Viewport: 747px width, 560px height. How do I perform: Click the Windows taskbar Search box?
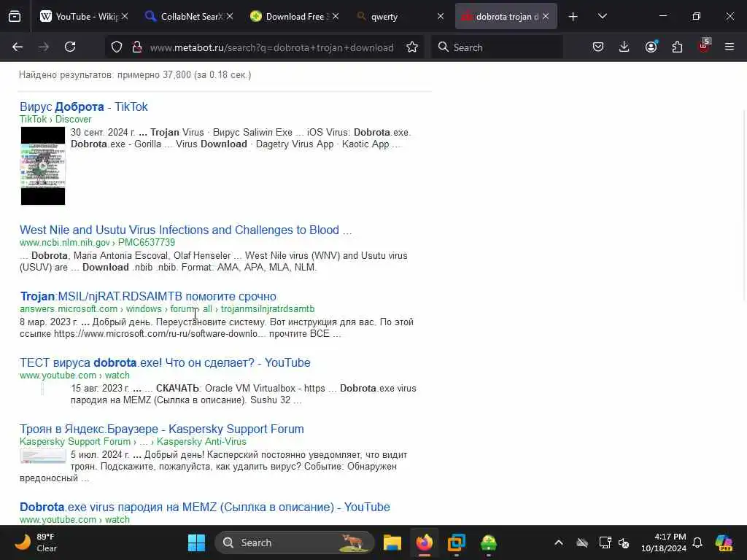[295, 542]
